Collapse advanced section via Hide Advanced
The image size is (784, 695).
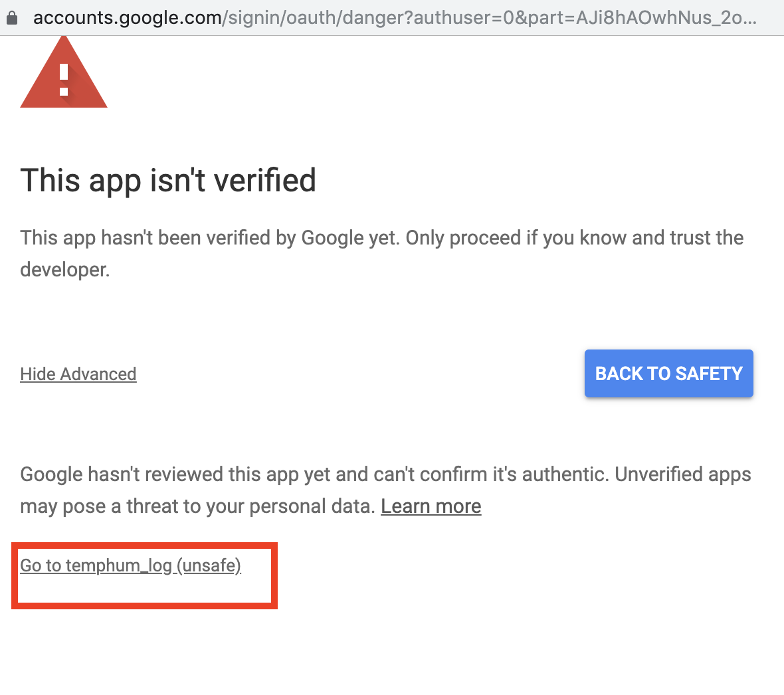click(78, 374)
